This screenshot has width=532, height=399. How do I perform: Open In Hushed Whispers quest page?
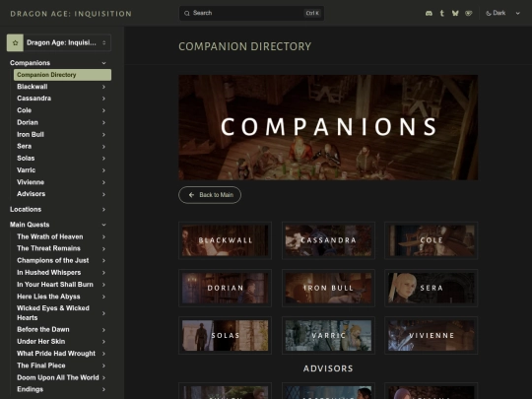49,273
